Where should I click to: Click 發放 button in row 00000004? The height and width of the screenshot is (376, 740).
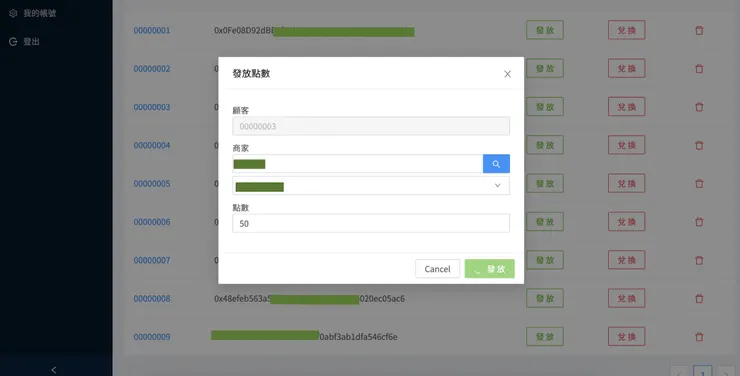point(545,145)
